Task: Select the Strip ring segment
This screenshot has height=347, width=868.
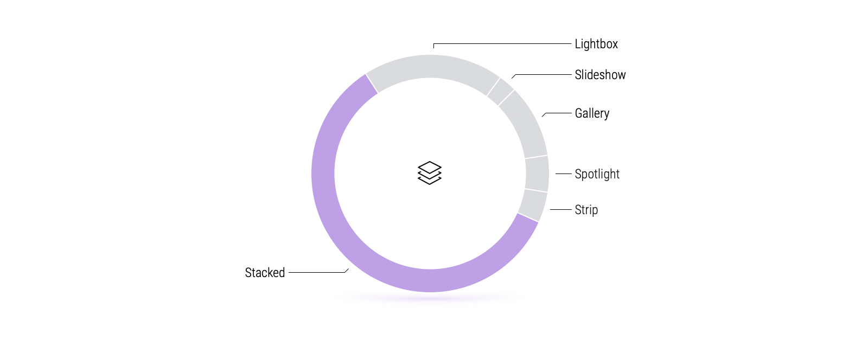Action: click(533, 205)
